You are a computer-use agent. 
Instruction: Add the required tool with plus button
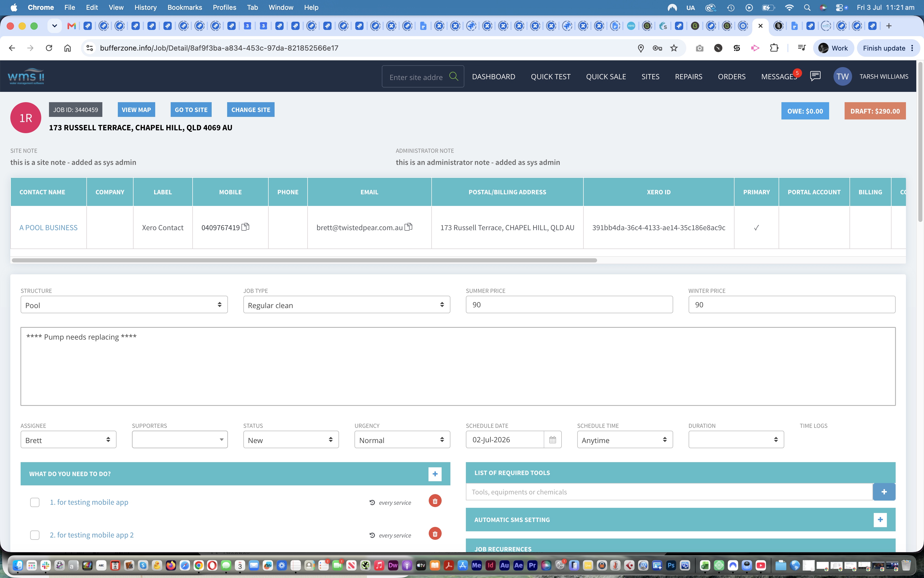[x=884, y=492]
